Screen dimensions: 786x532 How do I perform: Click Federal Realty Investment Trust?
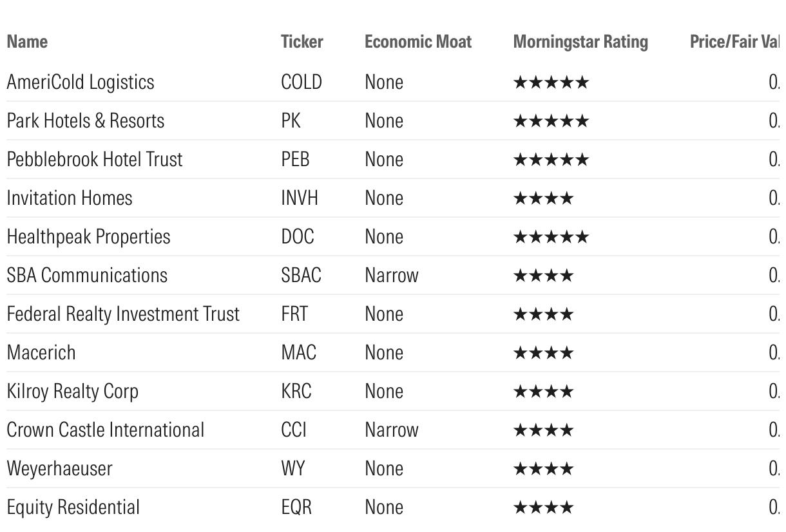pos(122,314)
